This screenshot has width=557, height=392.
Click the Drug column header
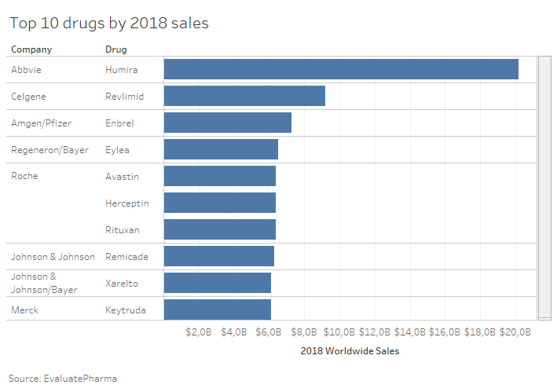pos(116,49)
